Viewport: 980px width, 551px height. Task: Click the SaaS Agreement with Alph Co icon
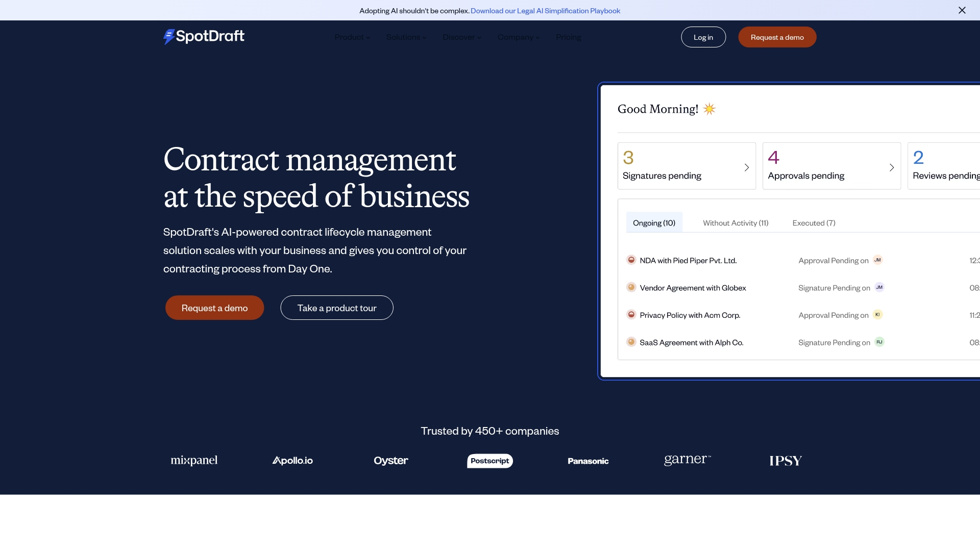click(x=631, y=342)
